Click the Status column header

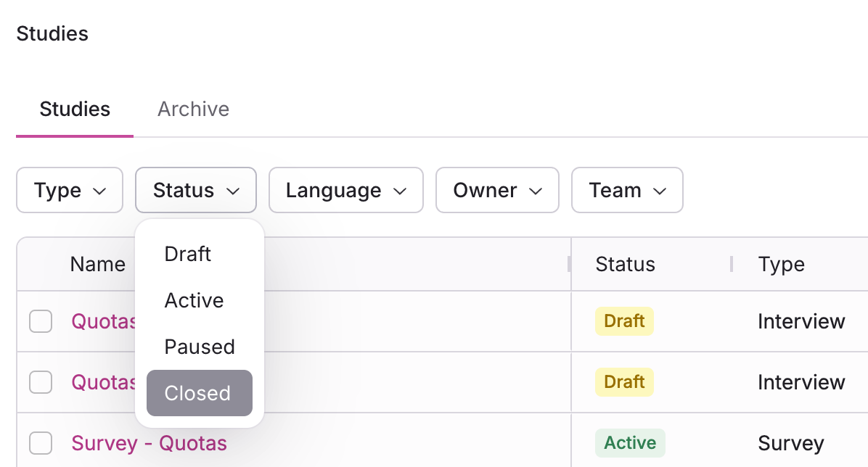pyautogui.click(x=625, y=264)
